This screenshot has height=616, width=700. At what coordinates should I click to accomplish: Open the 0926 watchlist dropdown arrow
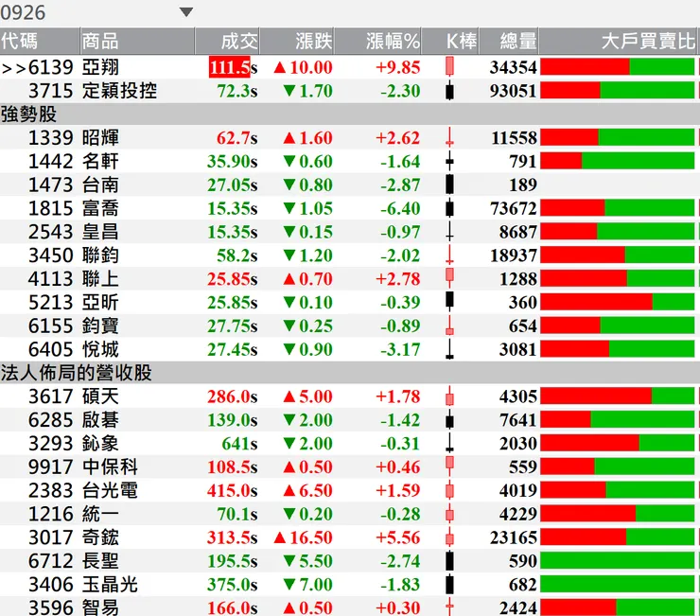click(x=186, y=11)
